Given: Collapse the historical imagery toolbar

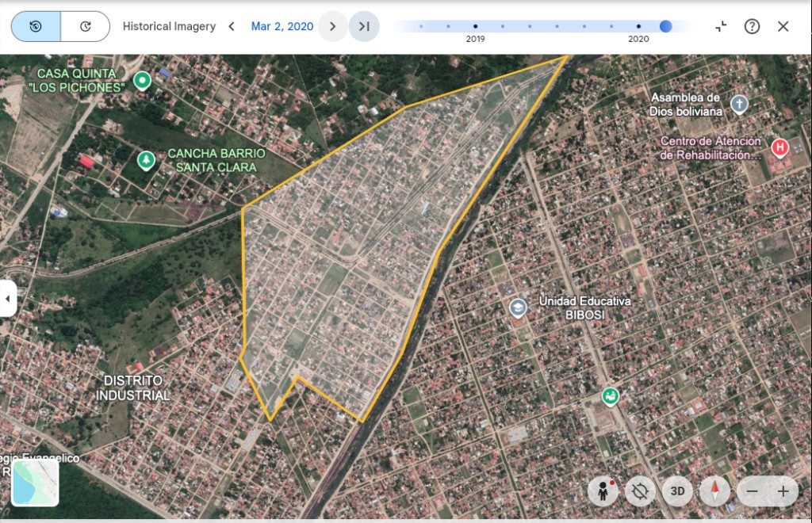Looking at the screenshot, I should point(721,26).
